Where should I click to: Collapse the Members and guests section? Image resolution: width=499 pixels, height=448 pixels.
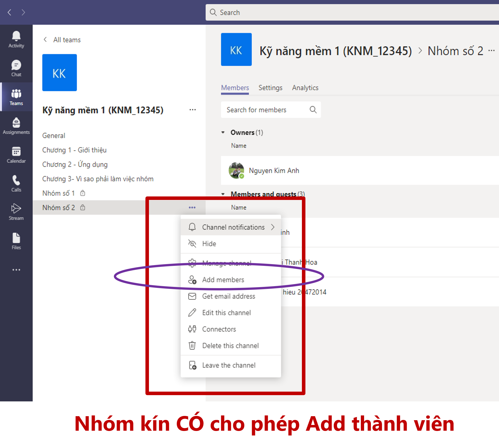(223, 194)
